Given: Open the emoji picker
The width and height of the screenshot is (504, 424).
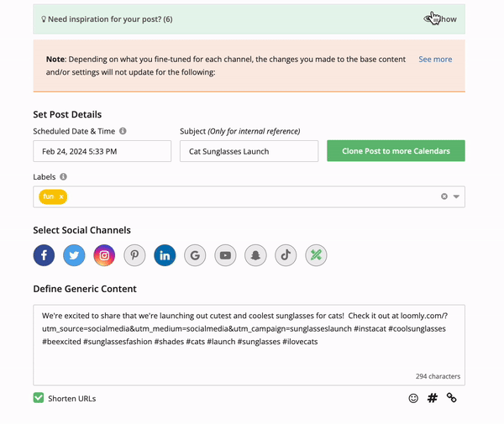Looking at the screenshot, I should tap(413, 398).
